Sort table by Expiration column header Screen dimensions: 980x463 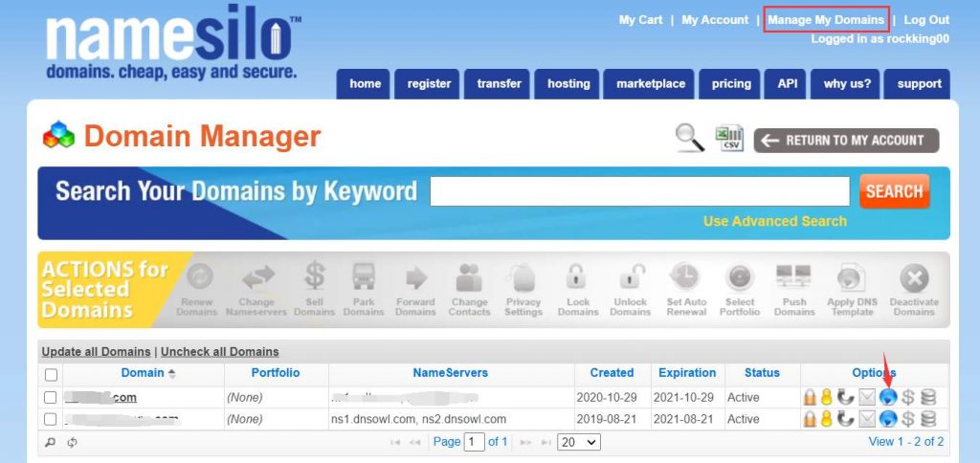pyautogui.click(x=686, y=373)
